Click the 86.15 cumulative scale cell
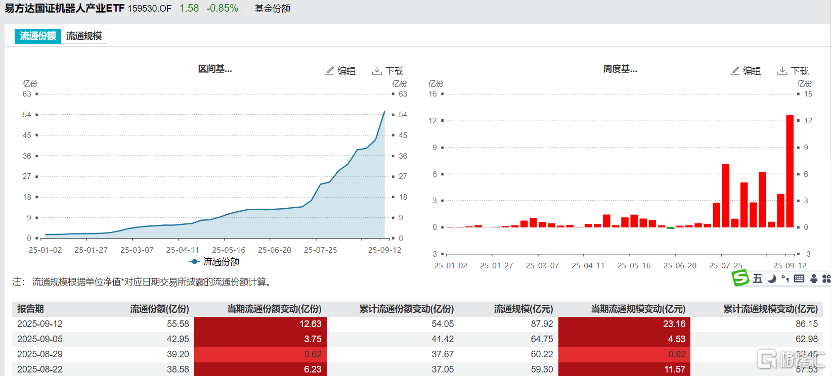832x376 pixels. [807, 324]
